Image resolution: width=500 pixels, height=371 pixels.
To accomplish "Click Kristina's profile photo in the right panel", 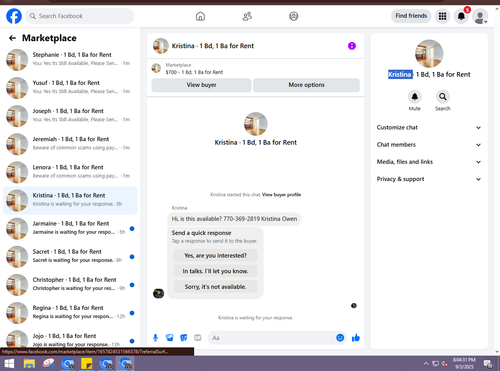I will 429,54.
